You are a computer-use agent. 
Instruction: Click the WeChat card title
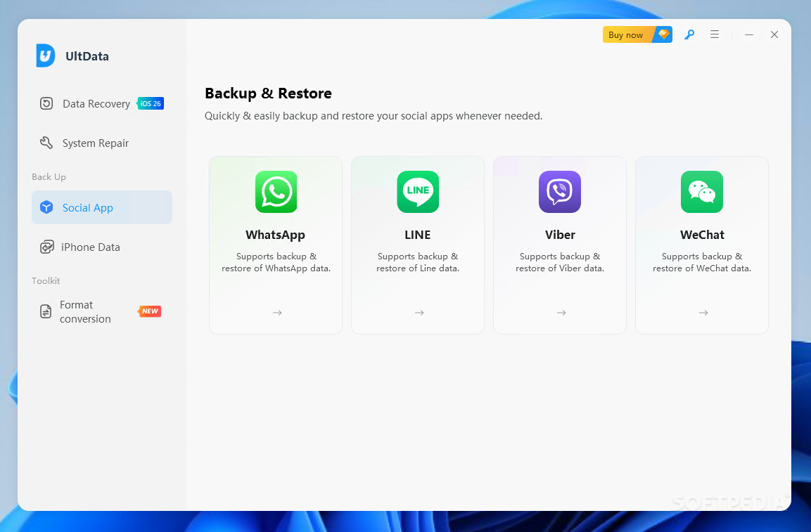pos(702,235)
